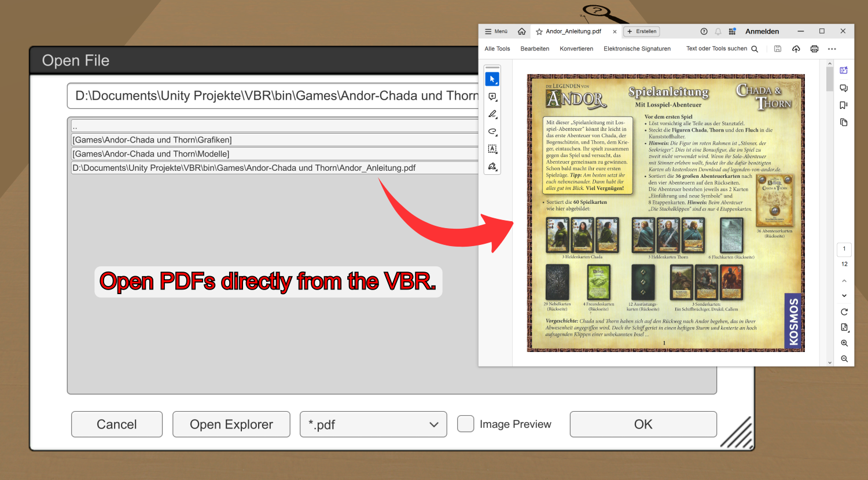The height and width of the screenshot is (480, 868).
Task: Select the text box selection tool
Action: coord(492,149)
